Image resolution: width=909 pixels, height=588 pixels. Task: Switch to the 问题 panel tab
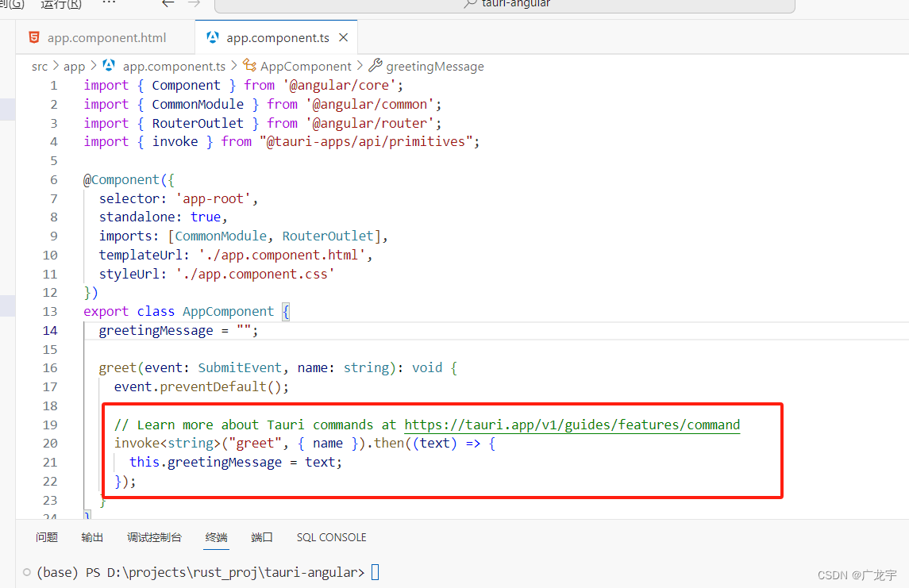[x=47, y=537]
